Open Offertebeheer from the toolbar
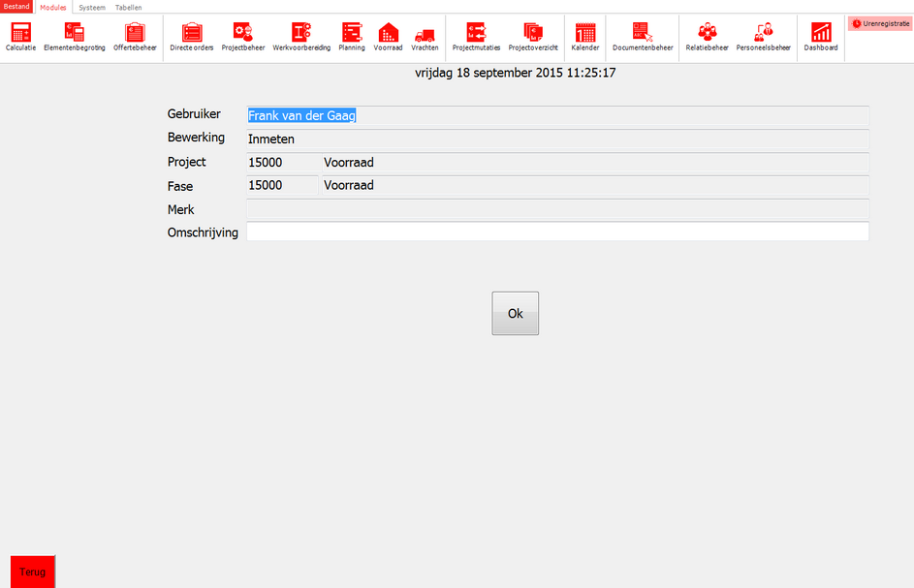 135,38
